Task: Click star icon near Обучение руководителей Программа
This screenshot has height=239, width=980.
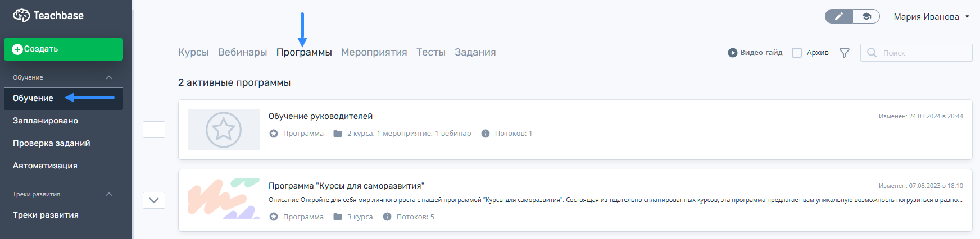Action: tap(274, 134)
